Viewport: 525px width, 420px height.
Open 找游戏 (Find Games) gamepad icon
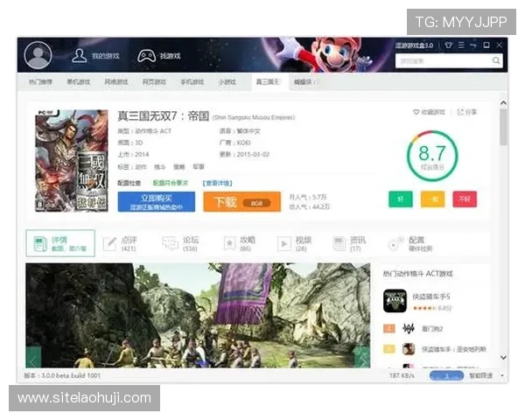[146, 56]
